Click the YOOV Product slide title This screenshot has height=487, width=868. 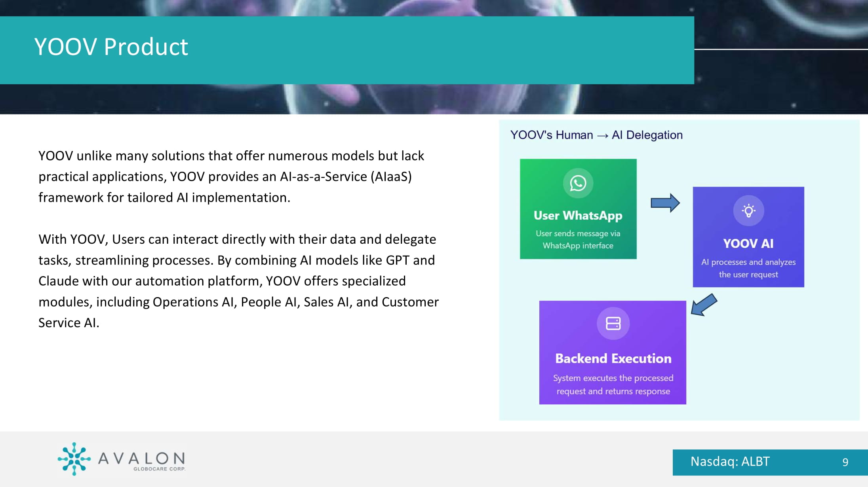tap(111, 47)
